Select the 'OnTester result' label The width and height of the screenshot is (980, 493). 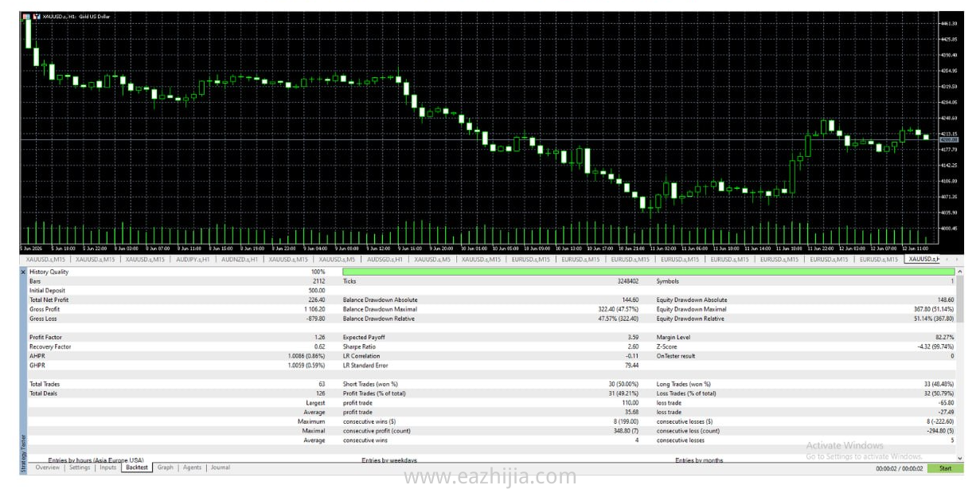676,356
